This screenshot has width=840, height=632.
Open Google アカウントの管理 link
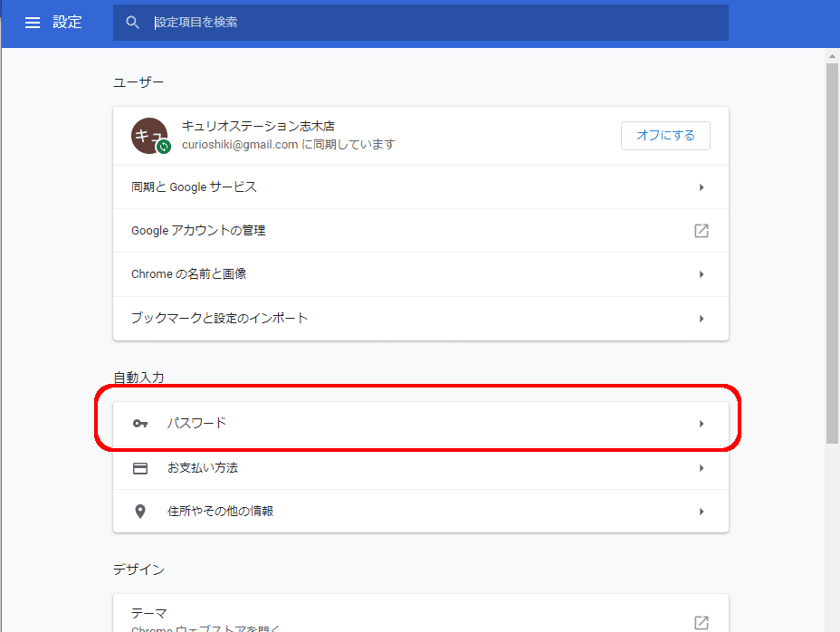[x=421, y=231]
